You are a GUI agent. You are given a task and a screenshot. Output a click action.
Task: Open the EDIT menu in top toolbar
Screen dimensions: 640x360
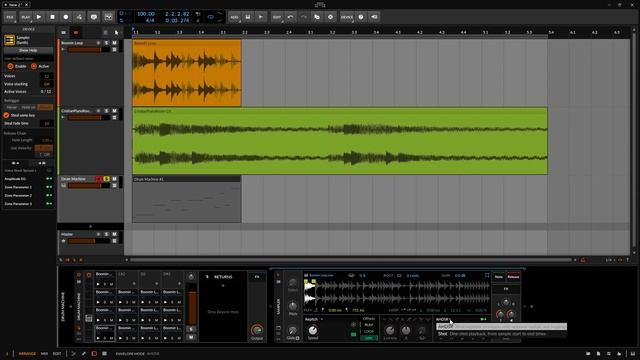coord(277,17)
